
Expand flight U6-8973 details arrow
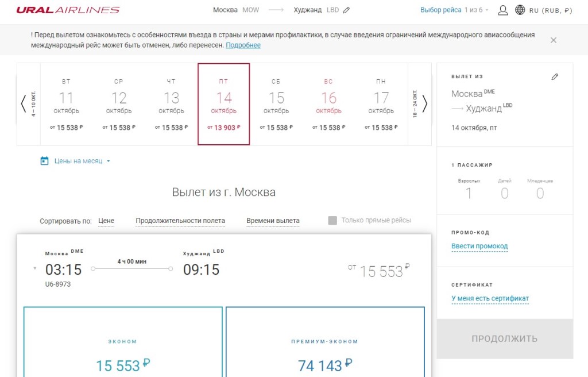[x=34, y=268]
